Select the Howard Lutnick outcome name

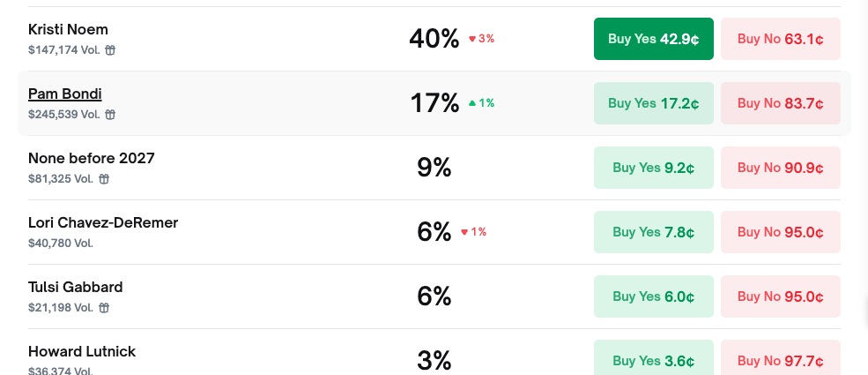(82, 351)
